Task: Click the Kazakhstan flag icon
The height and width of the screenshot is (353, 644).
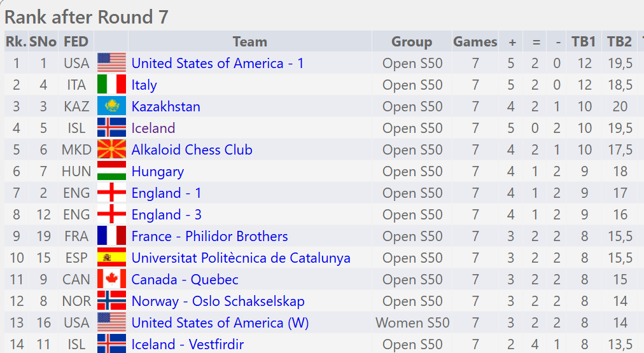Action: tap(111, 106)
